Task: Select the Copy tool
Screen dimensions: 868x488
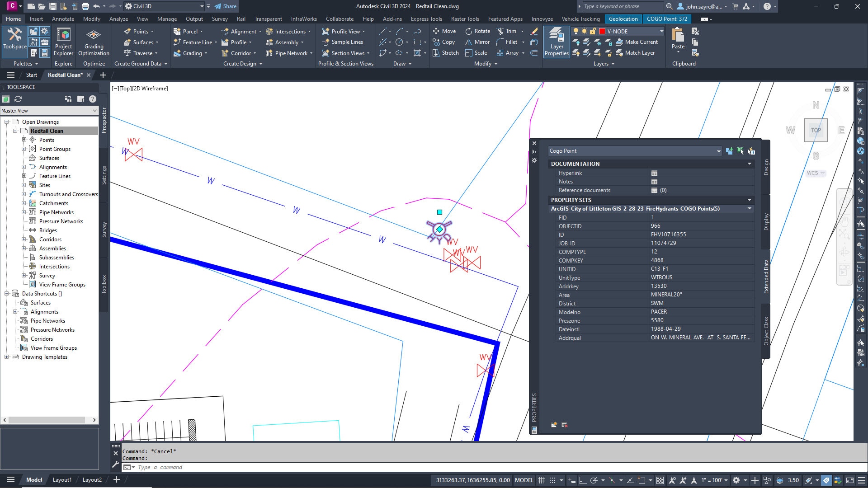Action: pos(444,42)
